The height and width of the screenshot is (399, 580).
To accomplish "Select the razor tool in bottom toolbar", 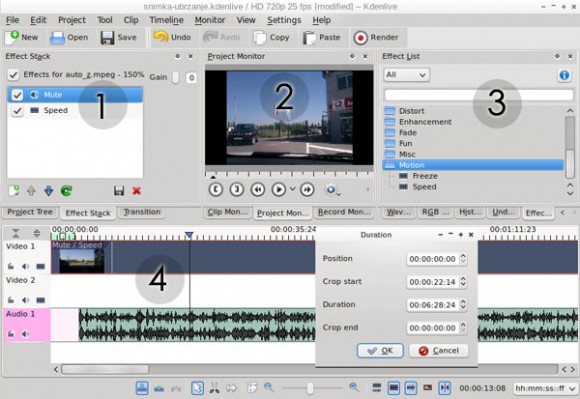I will coord(214,388).
